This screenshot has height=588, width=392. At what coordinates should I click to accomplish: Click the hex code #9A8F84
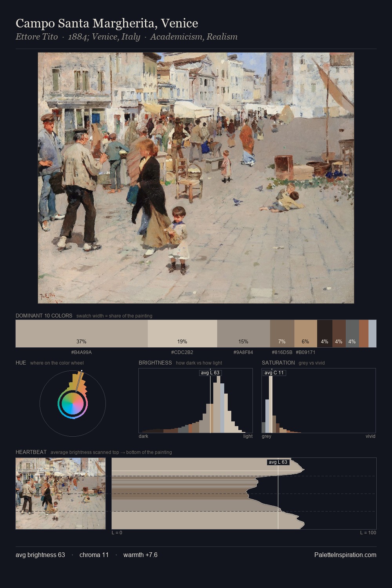click(x=243, y=352)
